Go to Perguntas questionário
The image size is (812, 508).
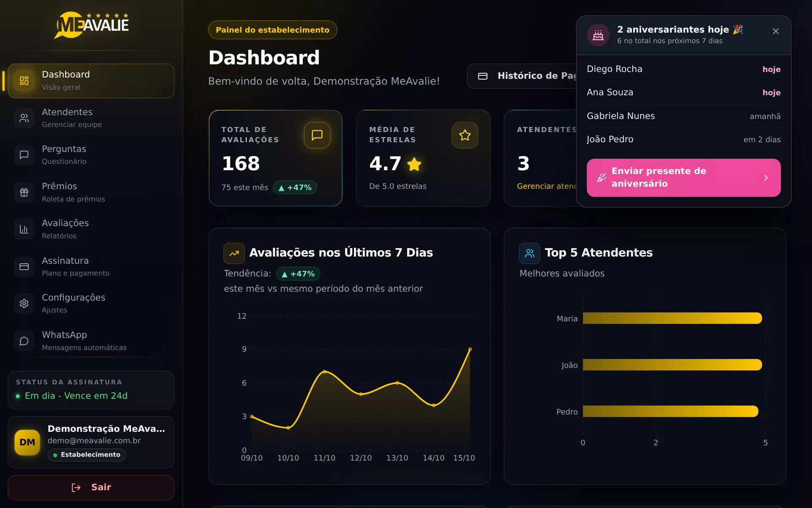point(91,155)
